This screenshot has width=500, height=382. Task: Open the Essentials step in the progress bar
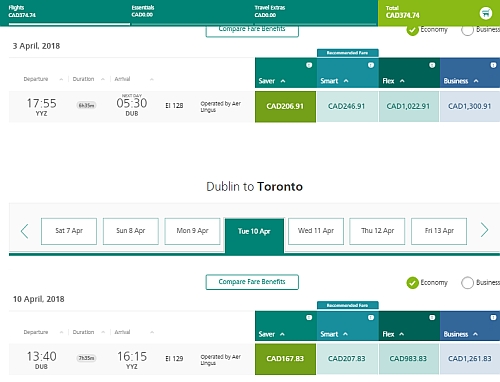click(x=143, y=11)
